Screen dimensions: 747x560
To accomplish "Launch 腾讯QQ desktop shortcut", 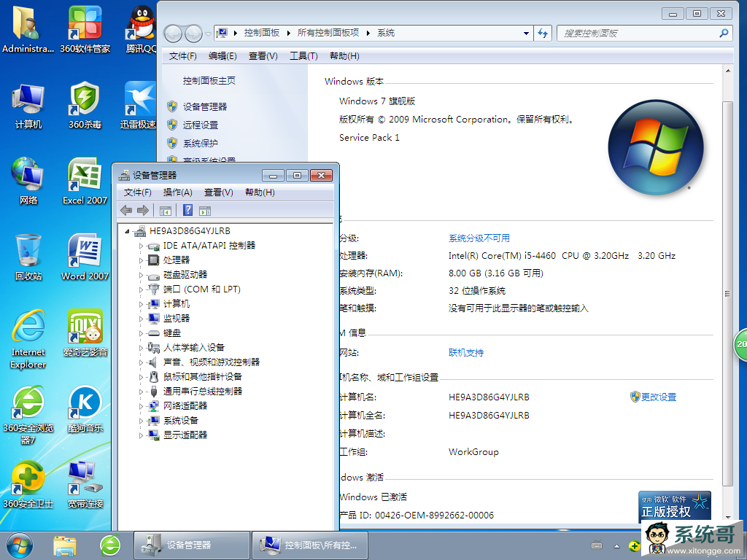I will [141, 28].
